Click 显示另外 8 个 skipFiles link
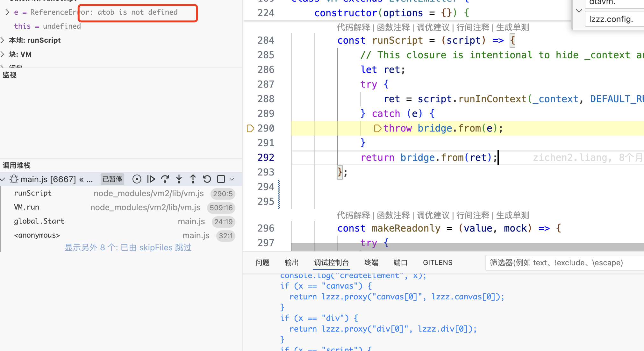This screenshot has height=351, width=644. coord(128,247)
